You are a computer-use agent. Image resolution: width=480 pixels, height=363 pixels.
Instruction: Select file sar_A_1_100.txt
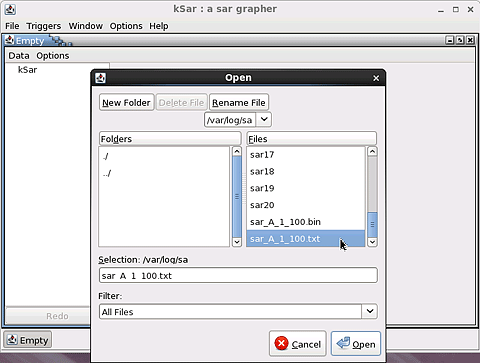pyautogui.click(x=306, y=239)
